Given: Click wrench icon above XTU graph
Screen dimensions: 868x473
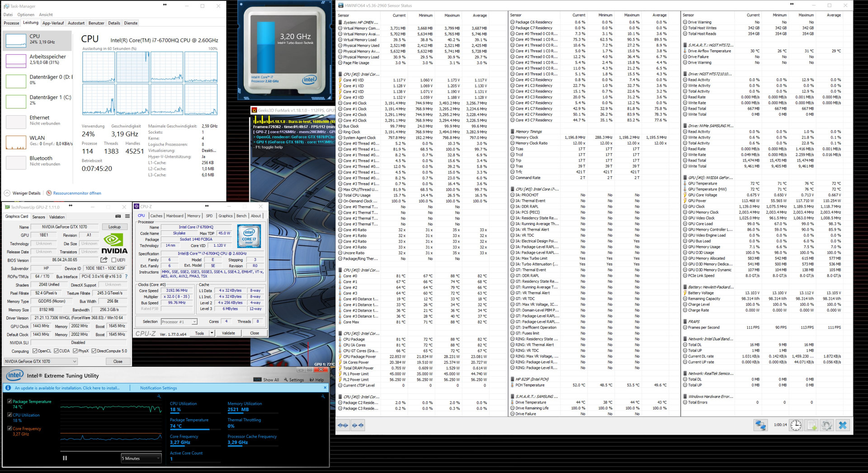Looking at the screenshot, I should click(x=159, y=396).
